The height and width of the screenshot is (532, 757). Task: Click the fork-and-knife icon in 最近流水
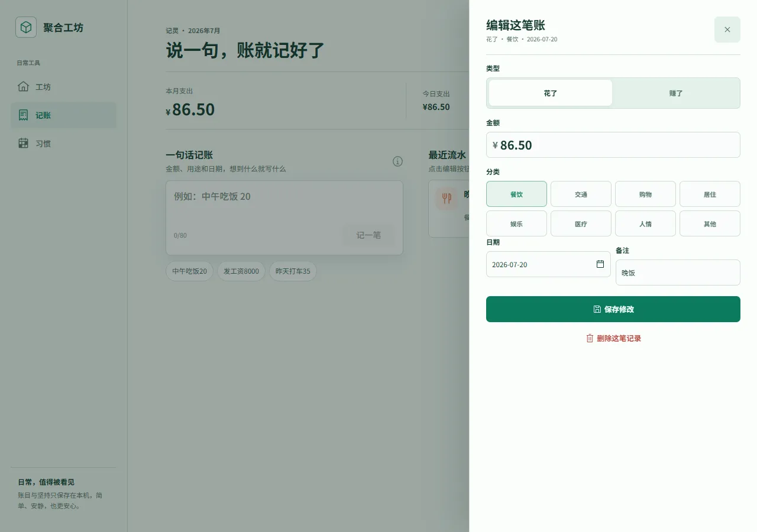(447, 199)
